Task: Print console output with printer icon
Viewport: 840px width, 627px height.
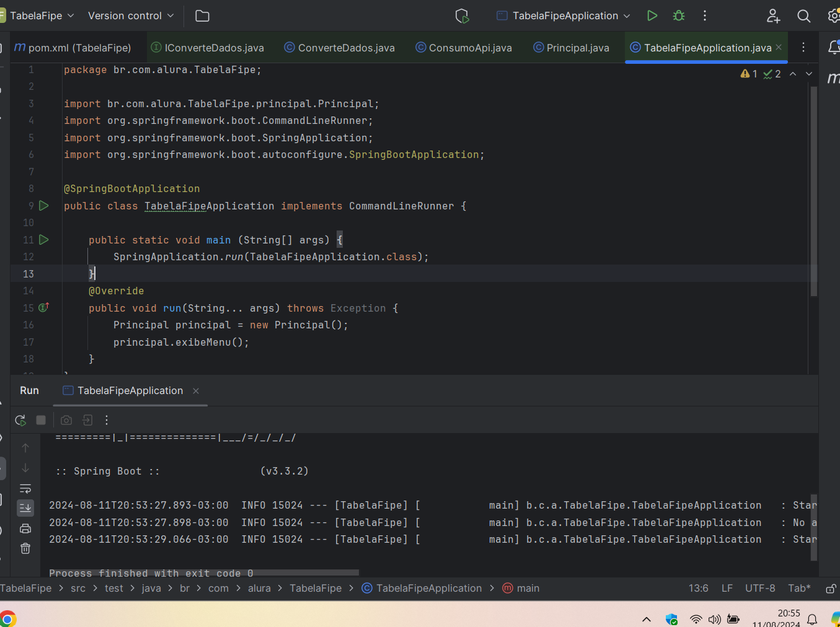Action: coord(25,528)
